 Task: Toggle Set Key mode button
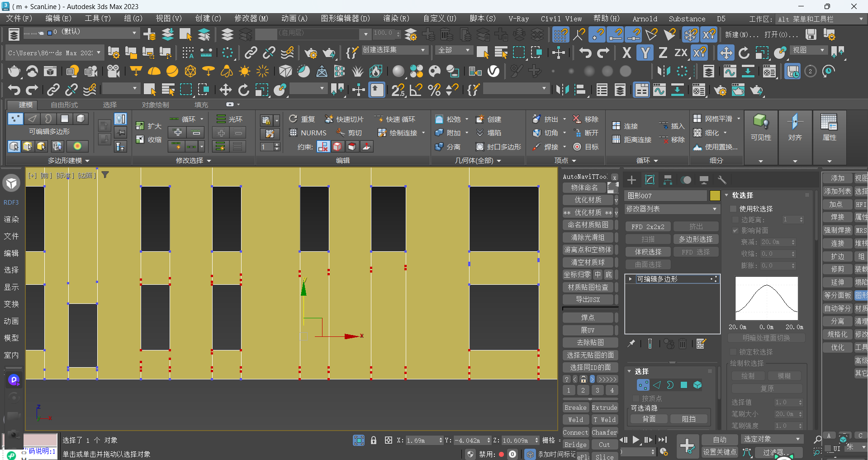coord(720,452)
